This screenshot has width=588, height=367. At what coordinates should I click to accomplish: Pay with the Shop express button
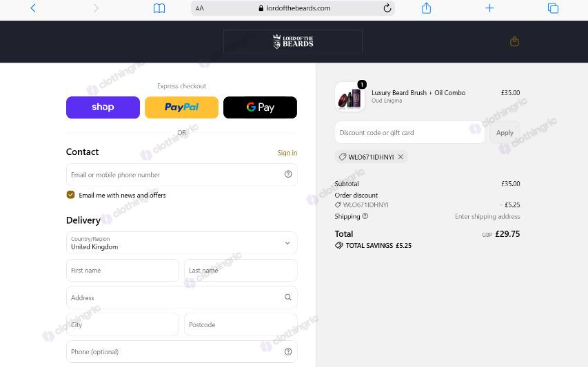(x=103, y=107)
